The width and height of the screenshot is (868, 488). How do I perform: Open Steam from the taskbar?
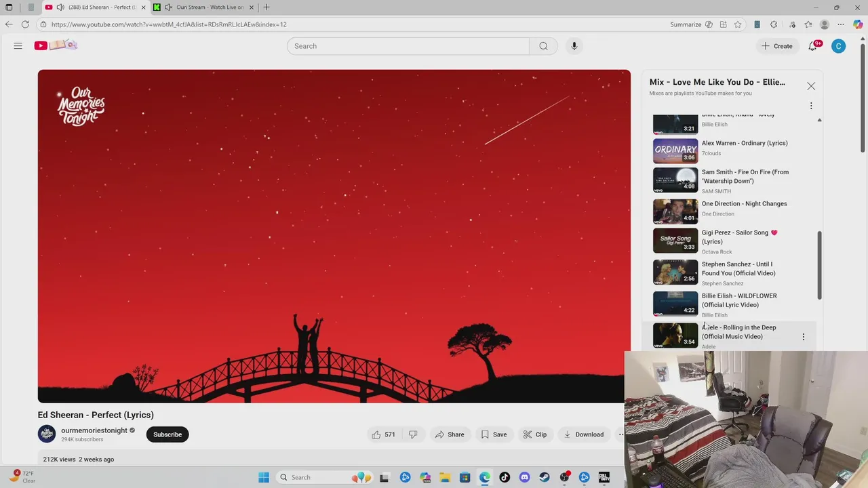pos(545,477)
